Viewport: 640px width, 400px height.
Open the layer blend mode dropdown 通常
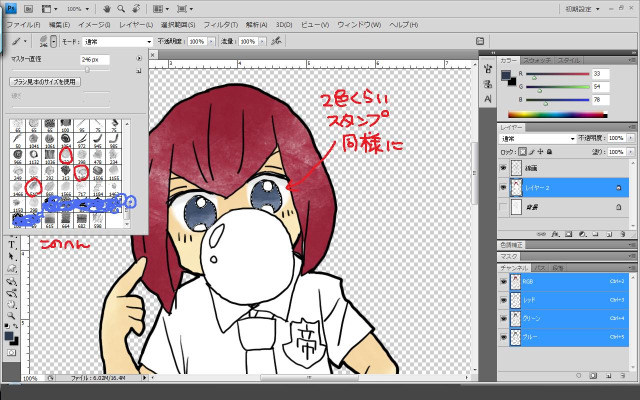tap(536, 138)
